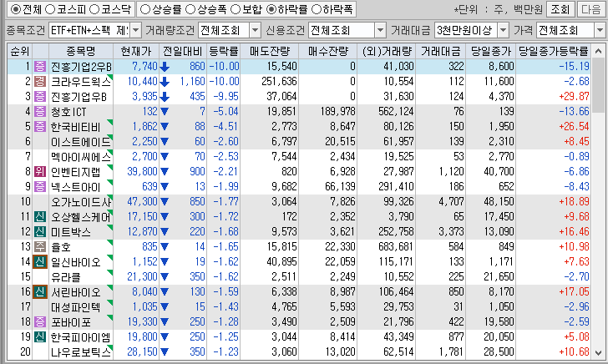Click the scrollbar down arrow
608x364 pixels.
(598, 353)
